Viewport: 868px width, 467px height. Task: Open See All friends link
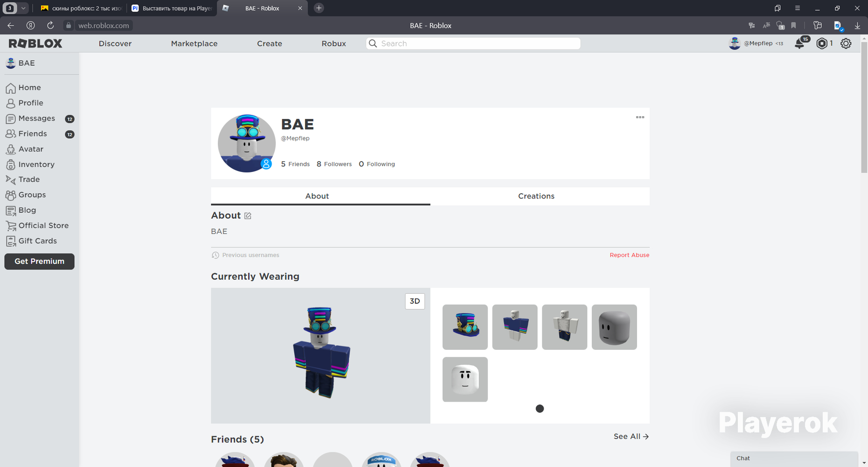pos(631,436)
